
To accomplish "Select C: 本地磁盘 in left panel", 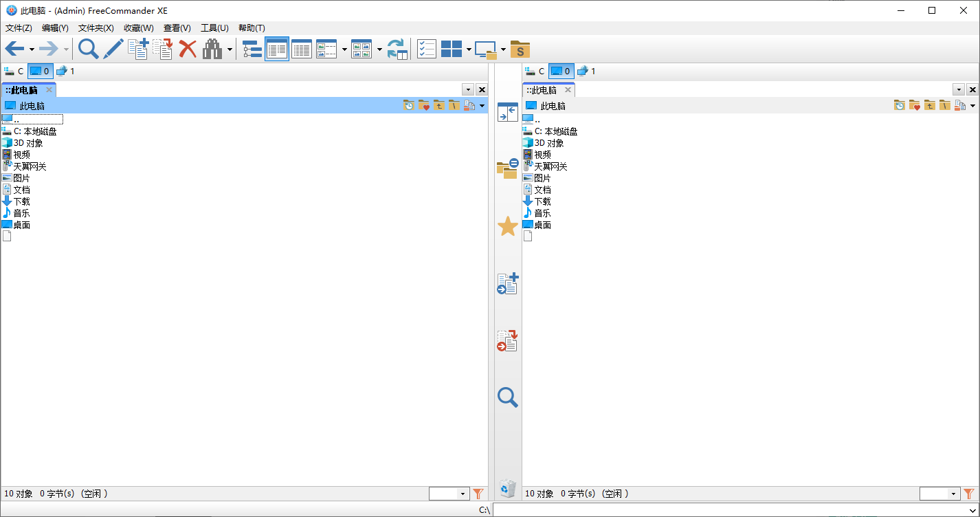I will pos(35,131).
